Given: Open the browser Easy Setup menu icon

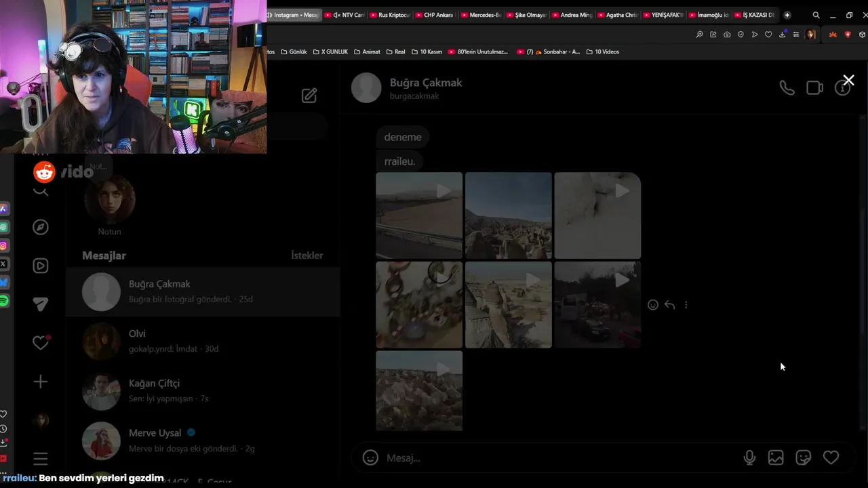Looking at the screenshot, I should 796,35.
